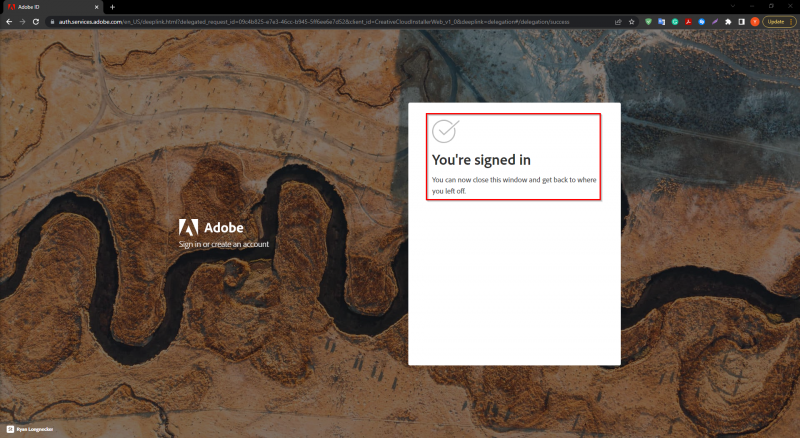Open the orange profile avatar menu
This screenshot has width=800, height=438.
coord(755,22)
